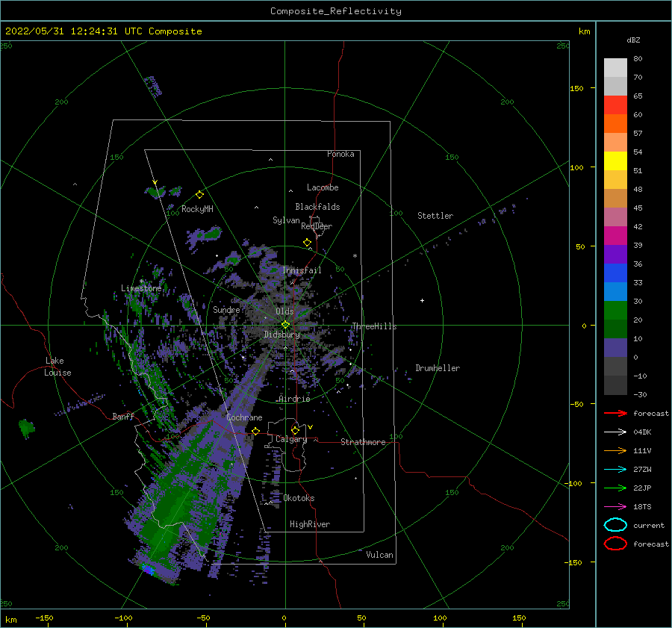Click white plus marker west of Stettler-Drumheller area

[x=422, y=300]
